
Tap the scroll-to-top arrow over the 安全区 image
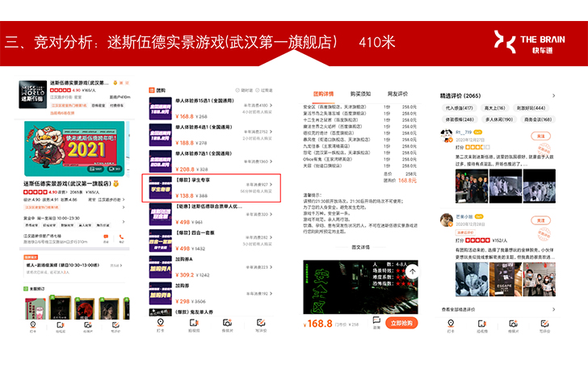point(413,272)
